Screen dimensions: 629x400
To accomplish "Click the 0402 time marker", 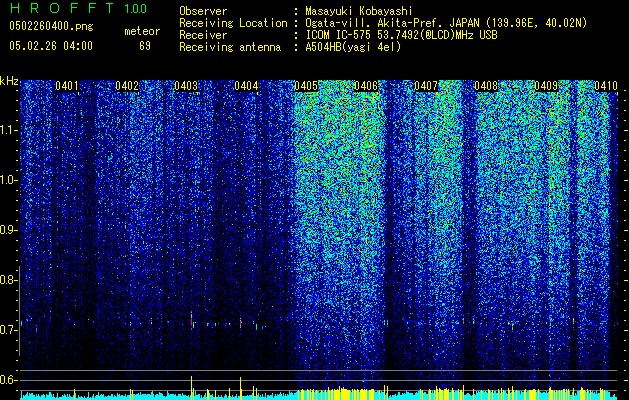I will tap(127, 86).
